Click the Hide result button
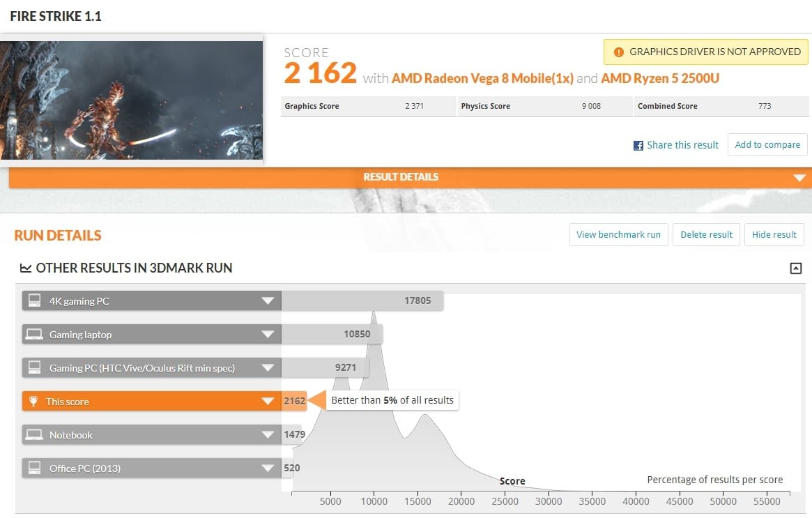The height and width of the screenshot is (518, 812). coord(774,235)
